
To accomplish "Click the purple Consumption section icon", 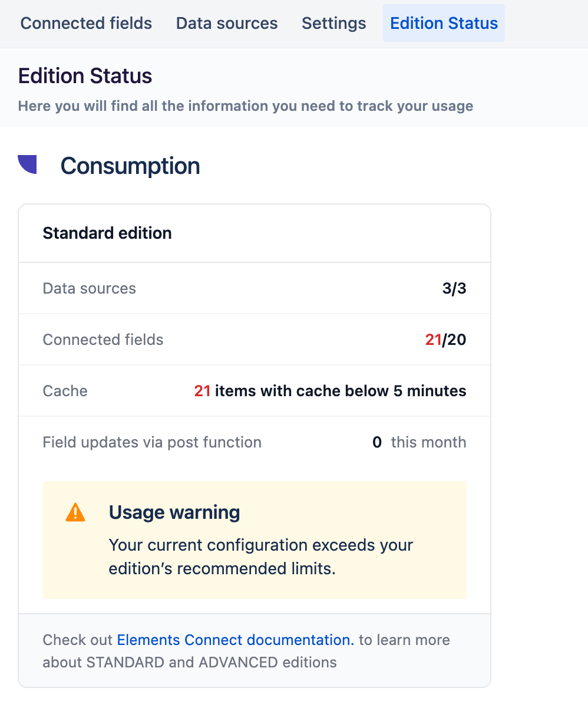I will click(28, 164).
